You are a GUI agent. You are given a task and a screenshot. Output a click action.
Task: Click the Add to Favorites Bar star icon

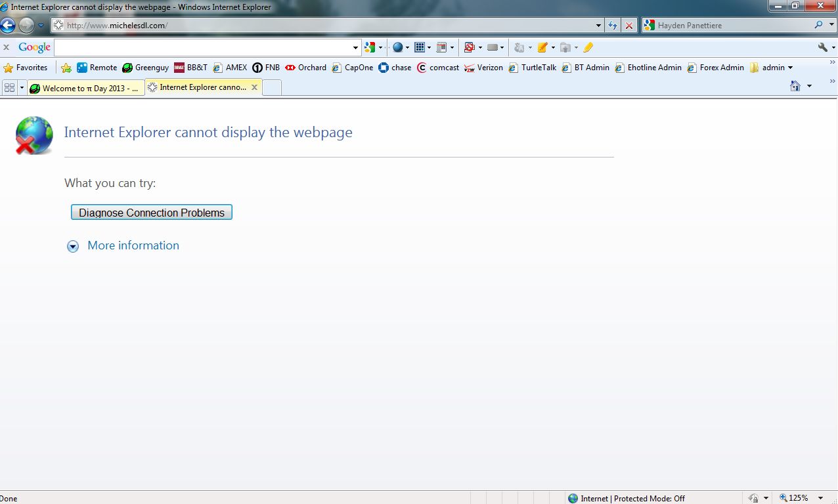(x=66, y=68)
